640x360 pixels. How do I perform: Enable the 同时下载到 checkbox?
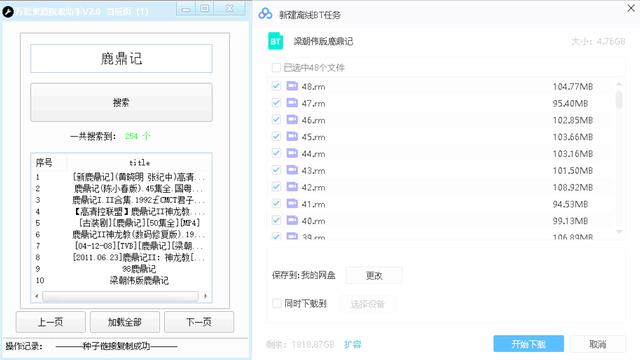(x=277, y=303)
